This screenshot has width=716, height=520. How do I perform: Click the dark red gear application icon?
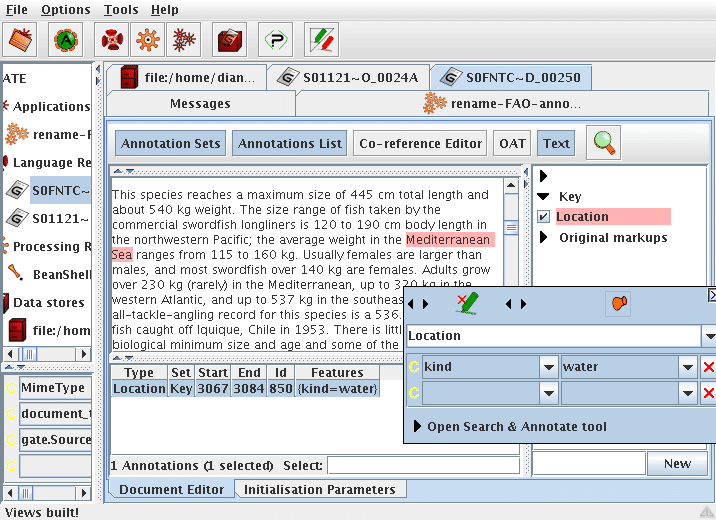184,40
